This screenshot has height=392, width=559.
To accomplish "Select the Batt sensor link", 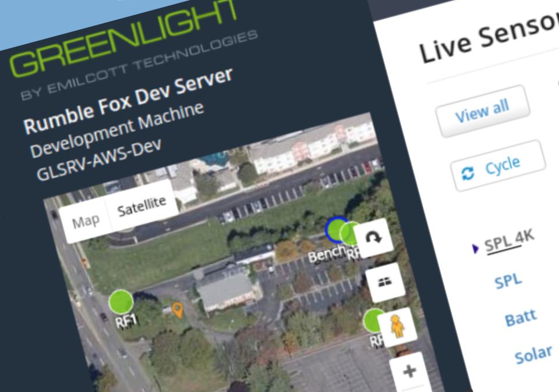I will coord(521,318).
